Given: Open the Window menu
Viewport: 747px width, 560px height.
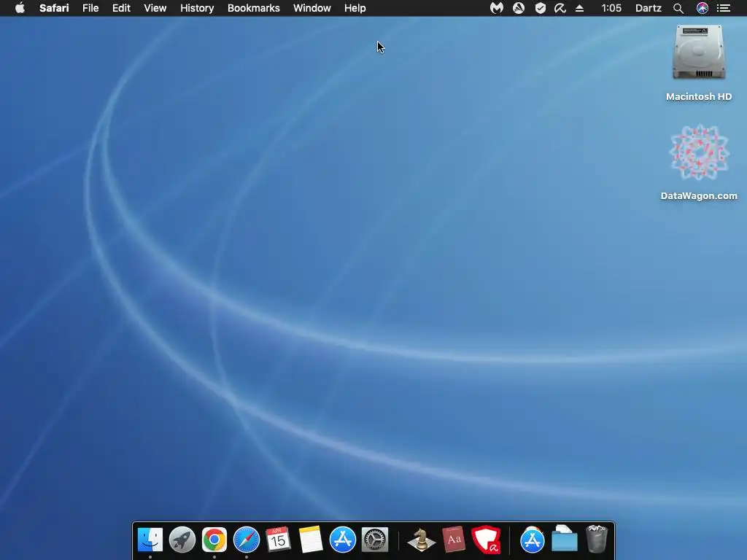Looking at the screenshot, I should click(x=312, y=8).
